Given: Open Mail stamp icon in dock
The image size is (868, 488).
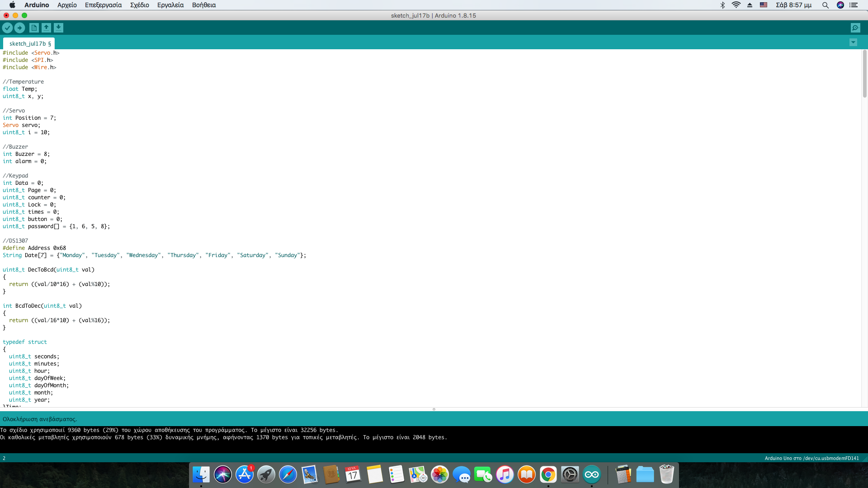Looking at the screenshot, I should pyautogui.click(x=310, y=474).
